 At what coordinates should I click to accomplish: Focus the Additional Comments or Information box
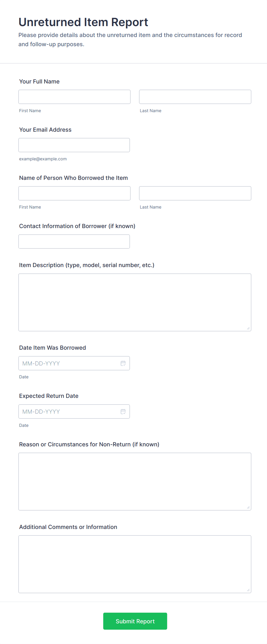pos(135,564)
